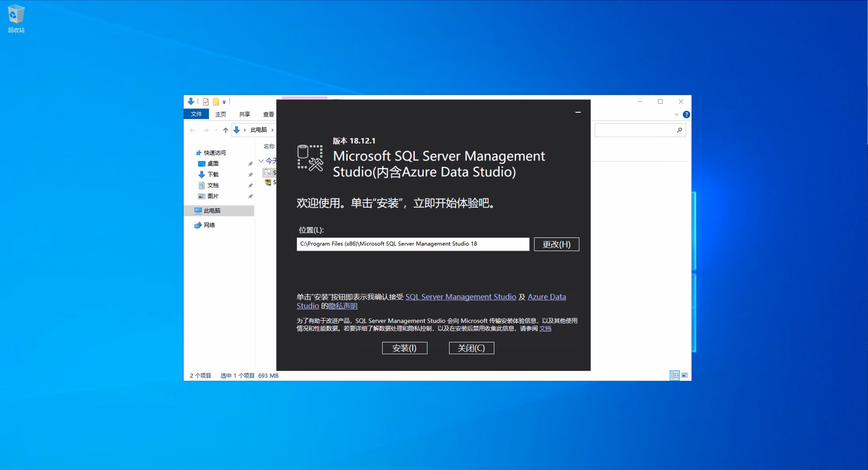Select Quick access (快速访问) in Explorer sidebar
Image resolution: width=868 pixels, height=470 pixels.
click(215, 153)
